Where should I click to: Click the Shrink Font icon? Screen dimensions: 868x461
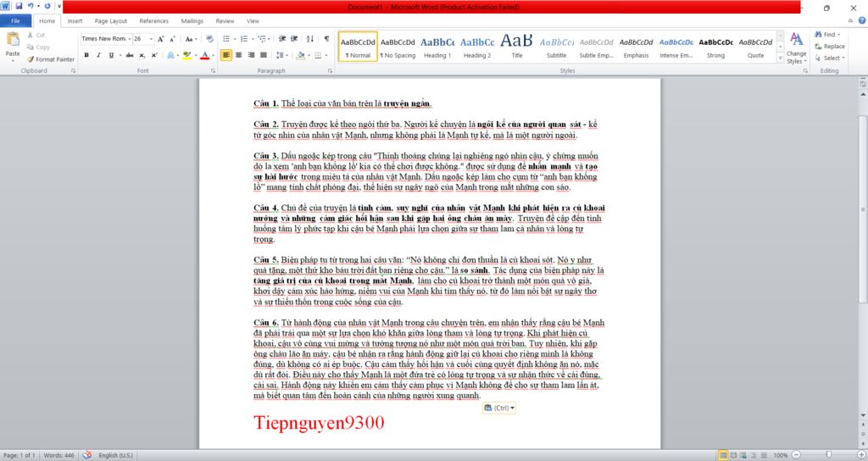(x=172, y=39)
